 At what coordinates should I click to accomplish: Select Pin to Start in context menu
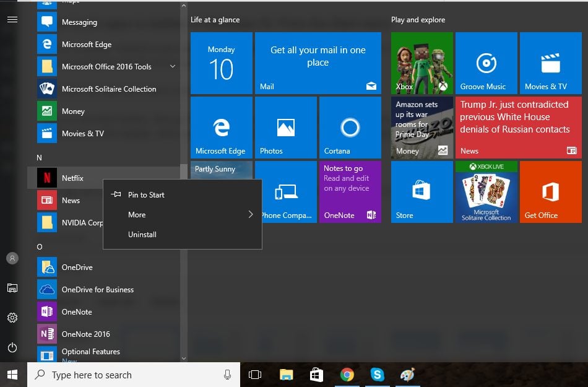tap(183, 194)
